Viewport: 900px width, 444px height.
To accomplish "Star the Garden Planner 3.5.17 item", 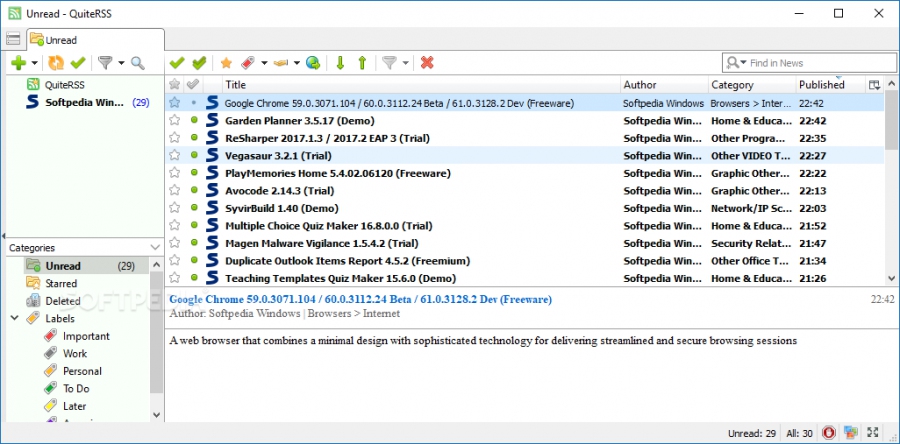I will point(174,120).
